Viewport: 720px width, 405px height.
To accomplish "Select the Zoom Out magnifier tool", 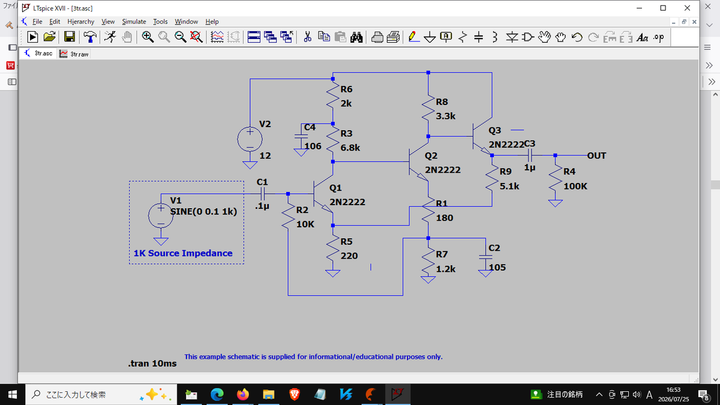I will click(x=180, y=37).
